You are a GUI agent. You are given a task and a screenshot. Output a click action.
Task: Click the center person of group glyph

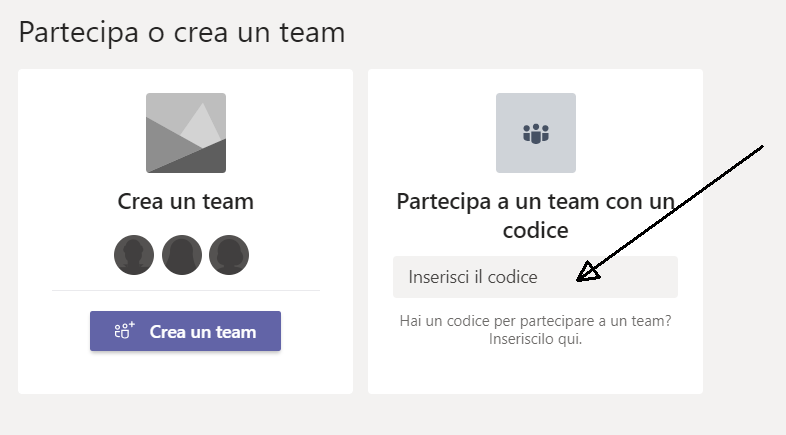(536, 134)
